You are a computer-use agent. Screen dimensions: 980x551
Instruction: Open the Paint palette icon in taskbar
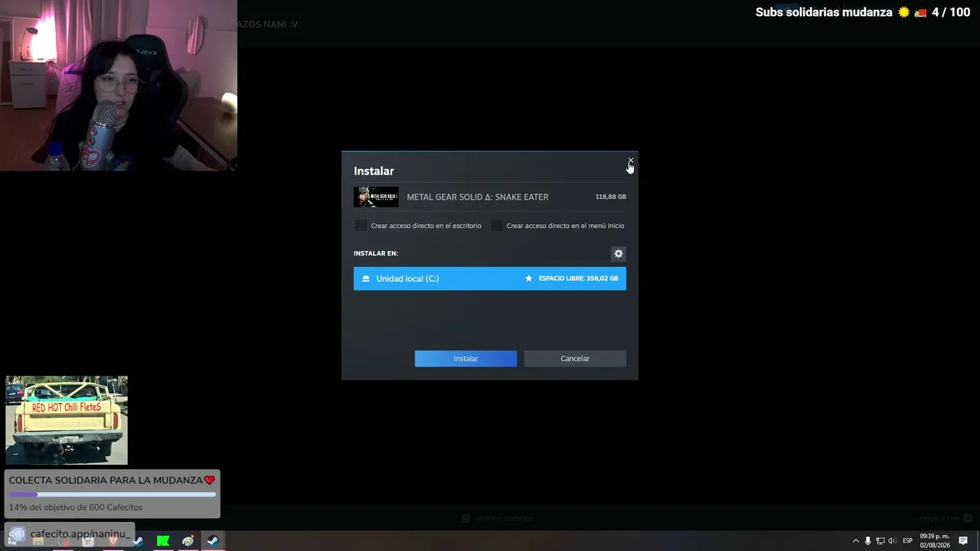tap(188, 541)
